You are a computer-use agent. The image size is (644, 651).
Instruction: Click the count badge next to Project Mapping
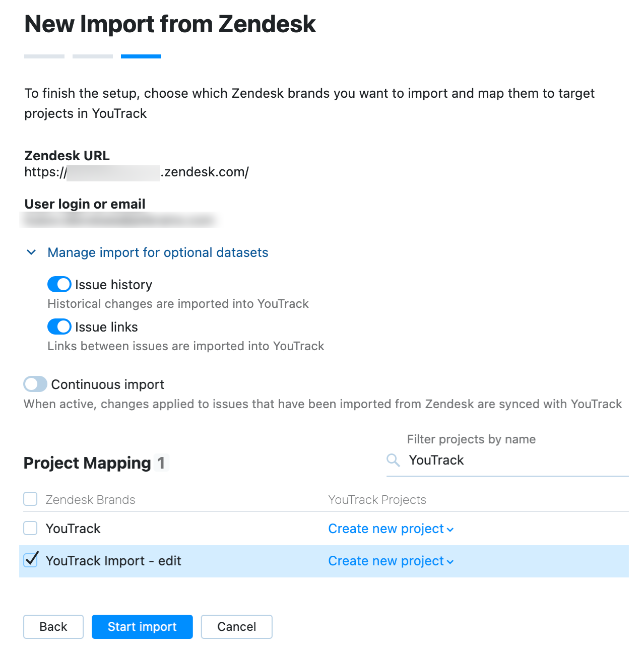161,463
